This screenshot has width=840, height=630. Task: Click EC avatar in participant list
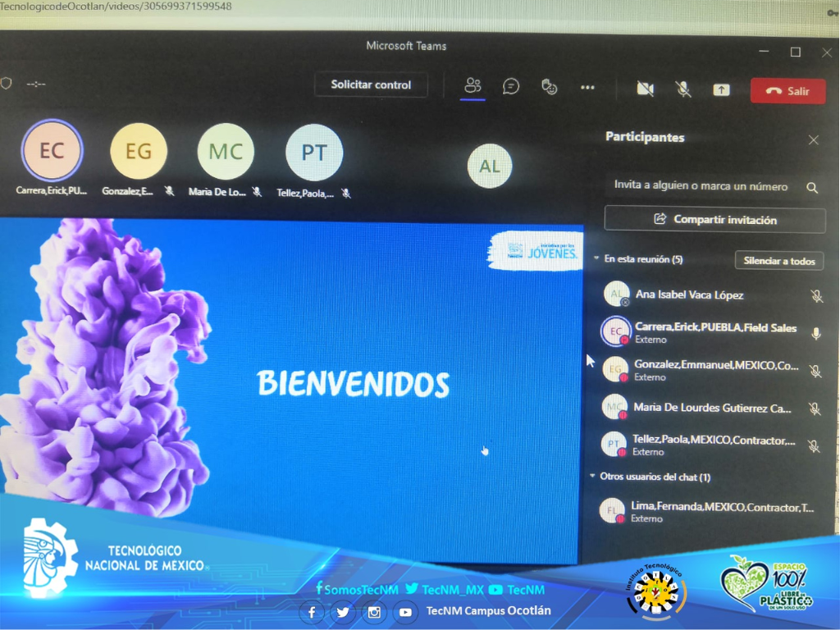coord(615,331)
